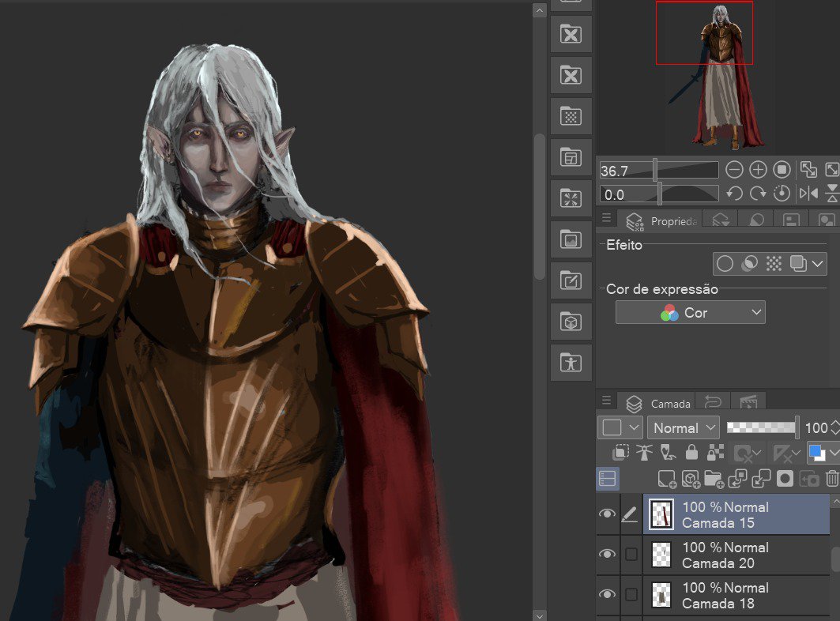Merge with the layer below

pyautogui.click(x=761, y=479)
